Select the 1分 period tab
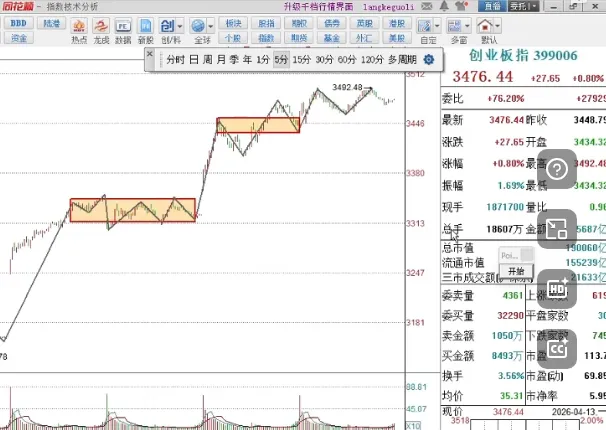The image size is (606, 430). coord(263,59)
